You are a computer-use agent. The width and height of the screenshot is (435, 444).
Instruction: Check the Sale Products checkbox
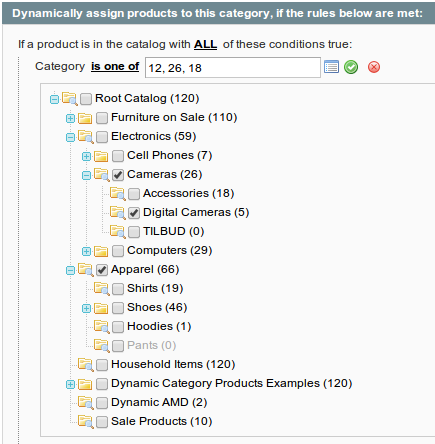click(102, 422)
